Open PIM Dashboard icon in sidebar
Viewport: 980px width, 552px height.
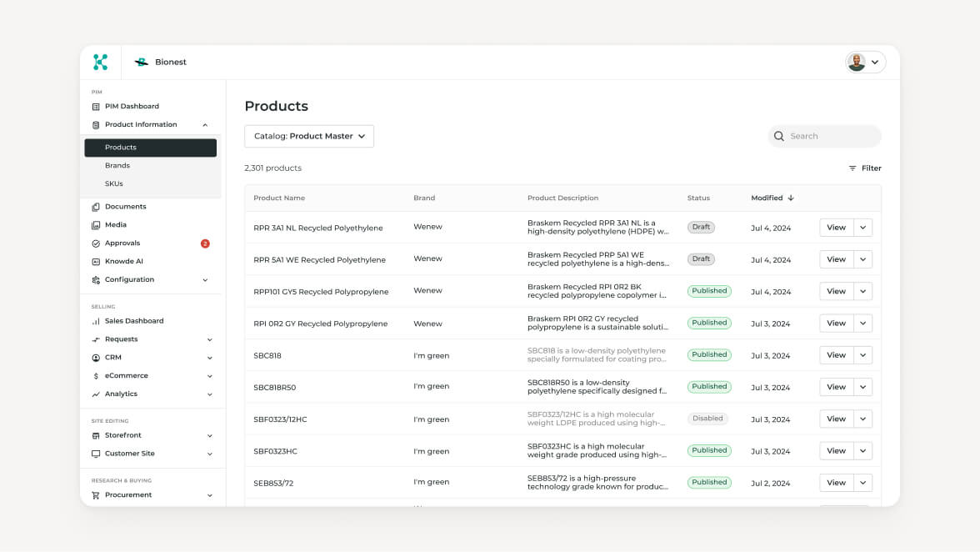click(96, 107)
